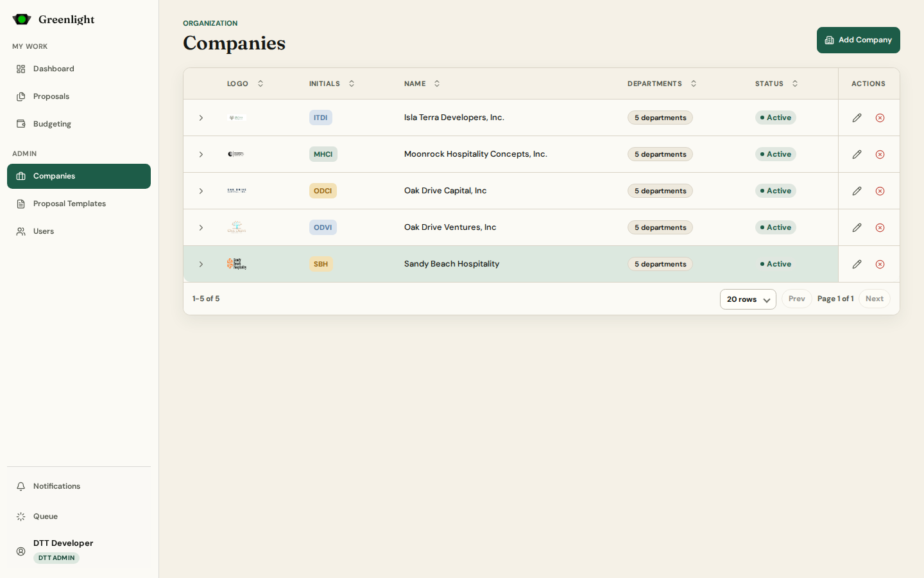Expand the Oak Drive Ventures row
Screen dimensions: 924x578
[201, 227]
